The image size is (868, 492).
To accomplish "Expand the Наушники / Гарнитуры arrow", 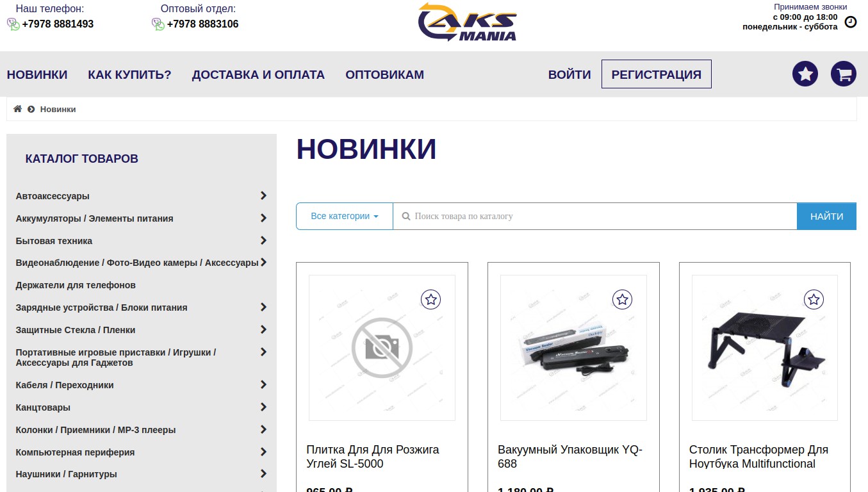I will click(x=263, y=473).
